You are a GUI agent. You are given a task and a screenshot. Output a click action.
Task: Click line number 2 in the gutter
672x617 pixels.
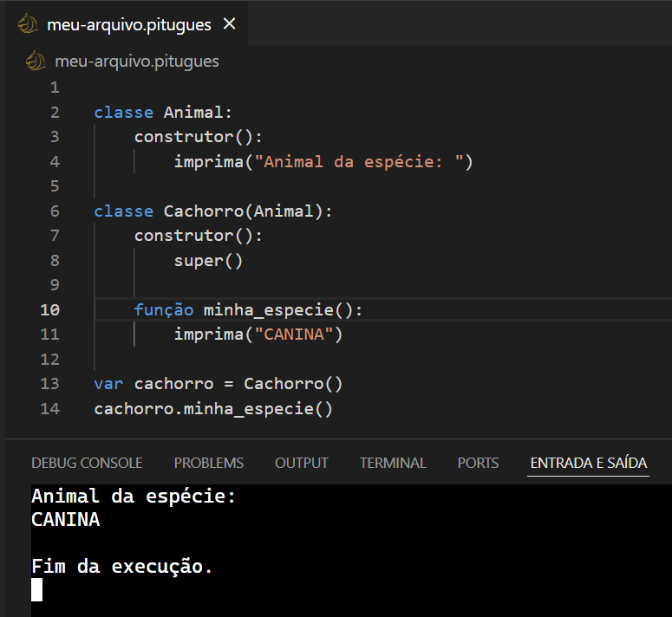coord(55,113)
